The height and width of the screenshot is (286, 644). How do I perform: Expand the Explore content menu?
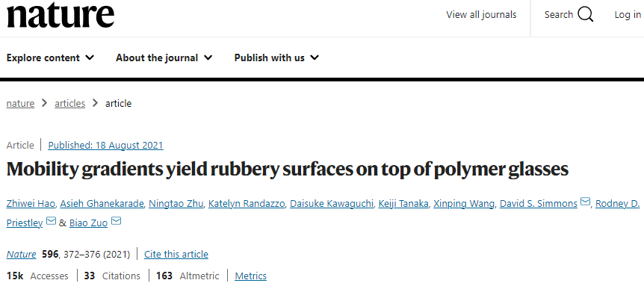click(x=50, y=57)
